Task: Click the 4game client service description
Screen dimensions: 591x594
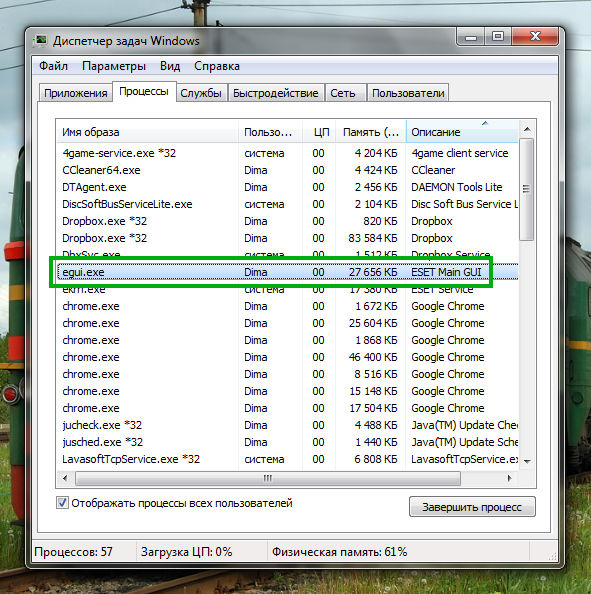Action: pyautogui.click(x=460, y=153)
